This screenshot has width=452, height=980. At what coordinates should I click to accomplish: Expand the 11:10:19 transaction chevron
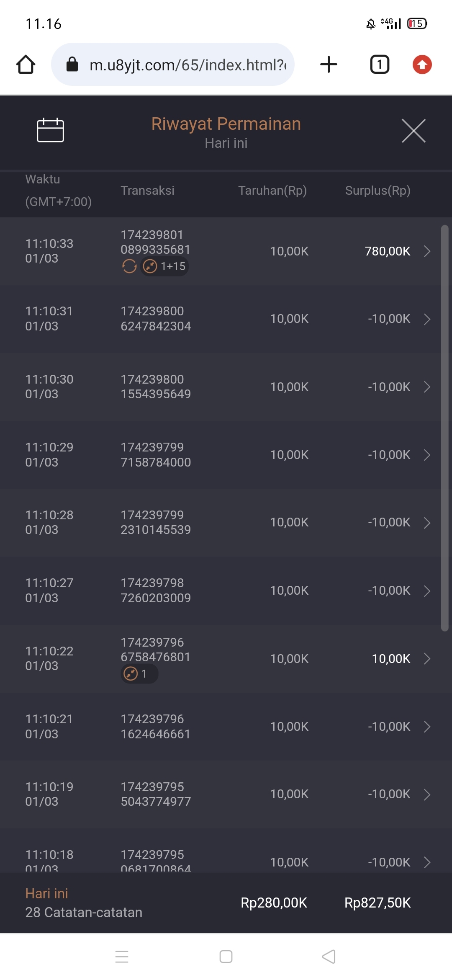tap(427, 794)
